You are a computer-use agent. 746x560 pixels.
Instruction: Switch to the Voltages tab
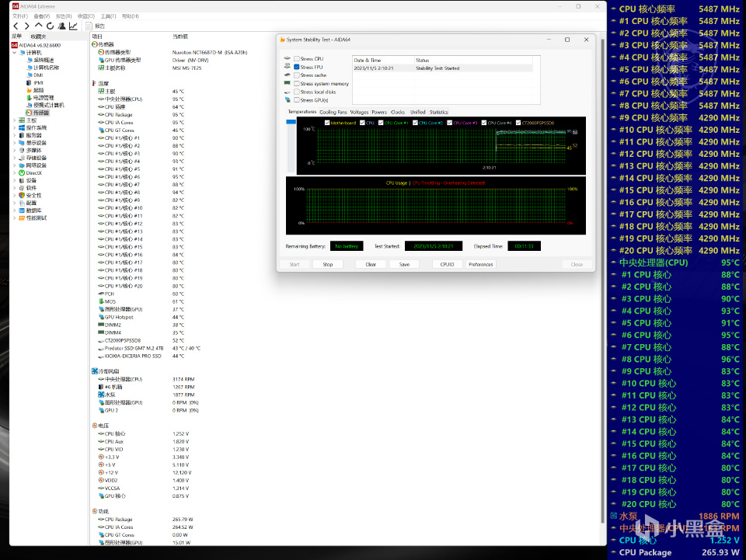click(x=360, y=112)
